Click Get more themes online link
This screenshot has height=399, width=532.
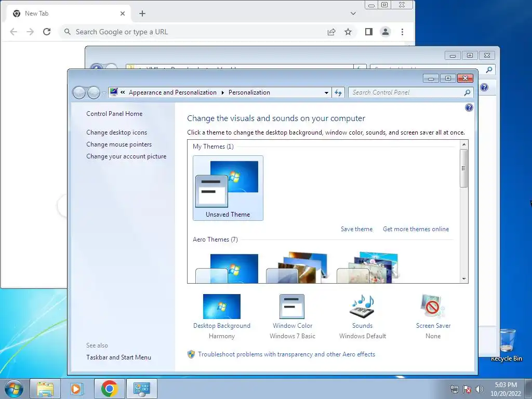point(416,229)
